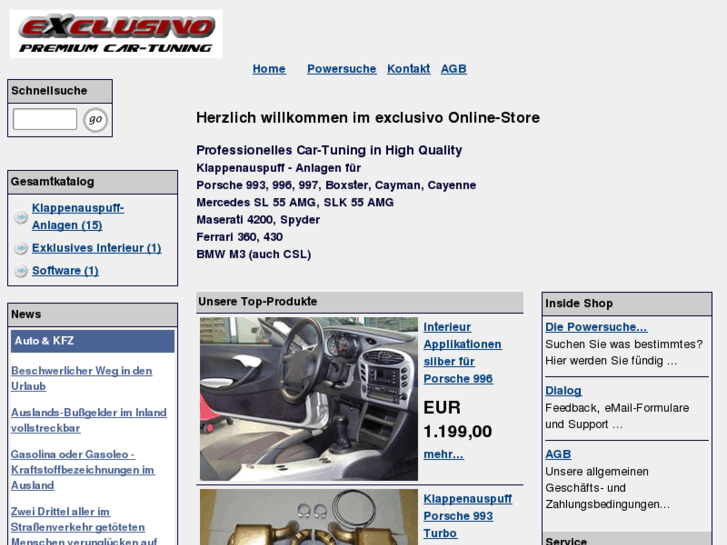The image size is (727, 545).
Task: Click the 'Inside Shop' panel header
Action: click(626, 303)
